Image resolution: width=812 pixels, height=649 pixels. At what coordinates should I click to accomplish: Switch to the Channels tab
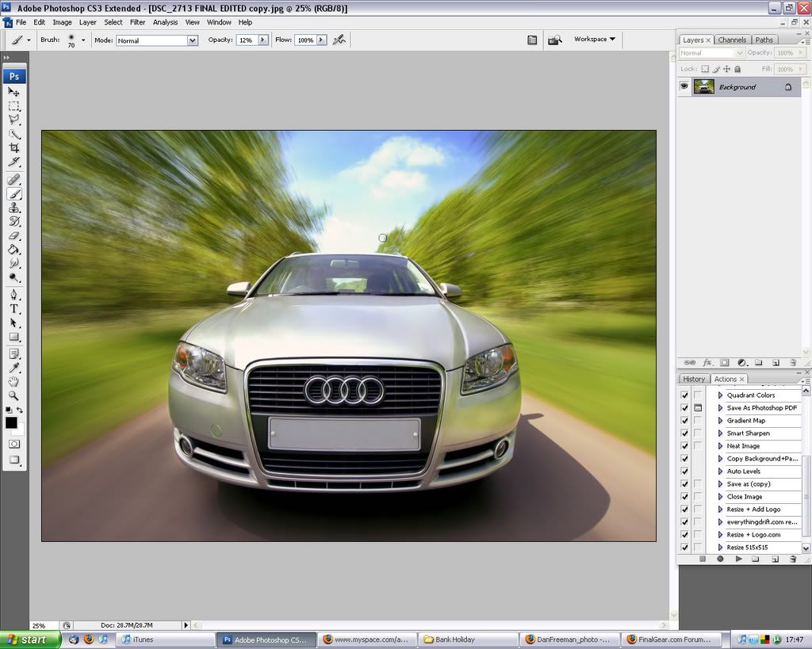[x=732, y=40]
